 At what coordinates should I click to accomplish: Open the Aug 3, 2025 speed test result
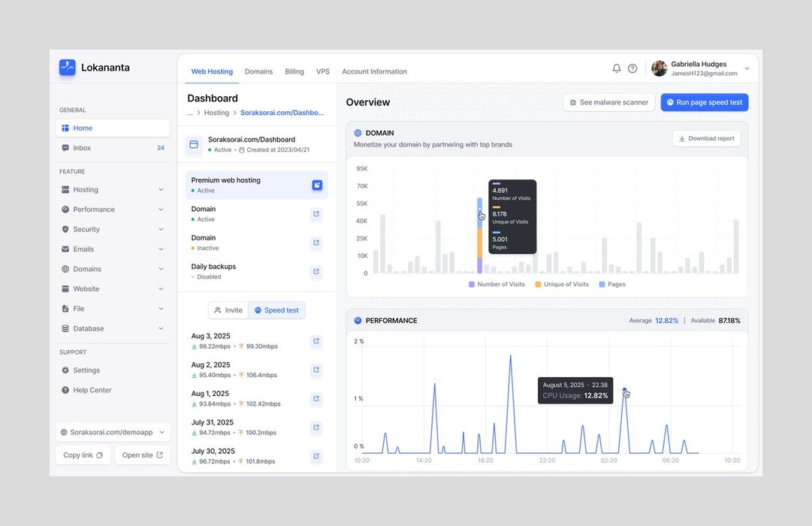point(316,341)
